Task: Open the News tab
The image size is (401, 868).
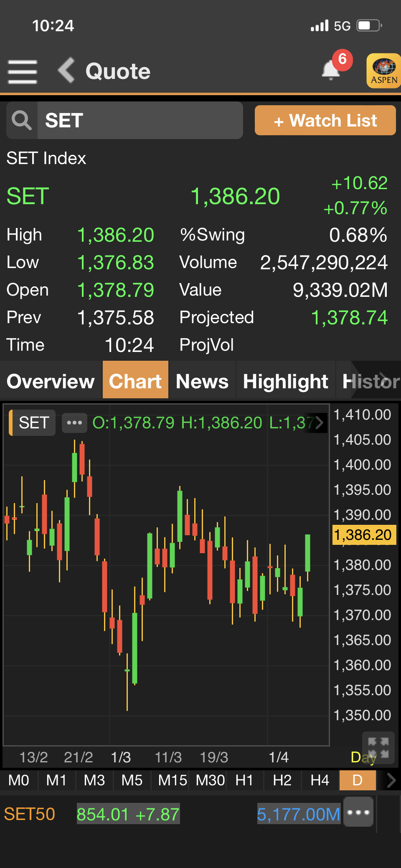Action: pos(202,381)
